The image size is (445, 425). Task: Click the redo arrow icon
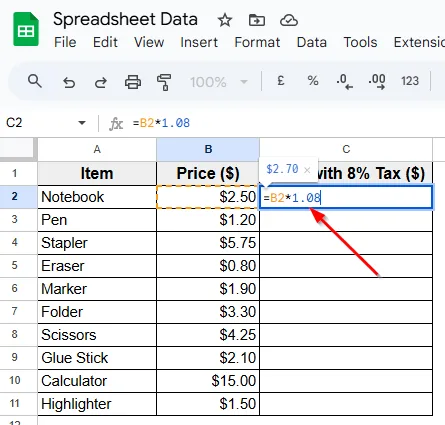(101, 82)
